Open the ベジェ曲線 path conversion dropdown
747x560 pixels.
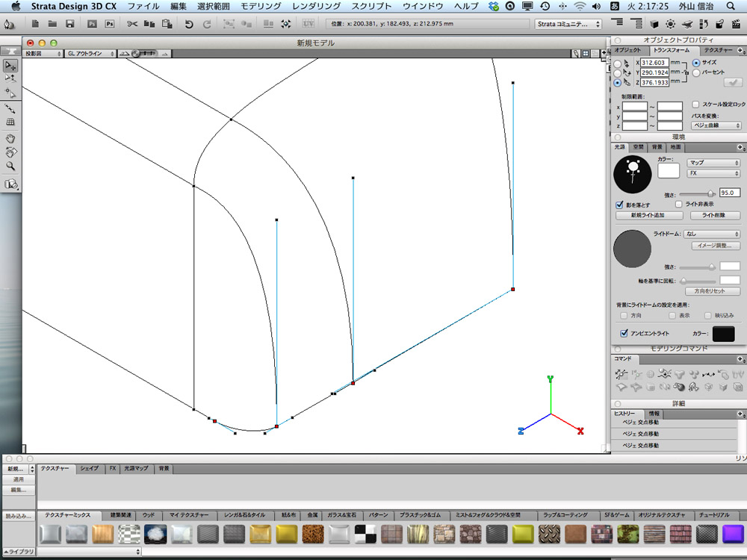tap(716, 125)
